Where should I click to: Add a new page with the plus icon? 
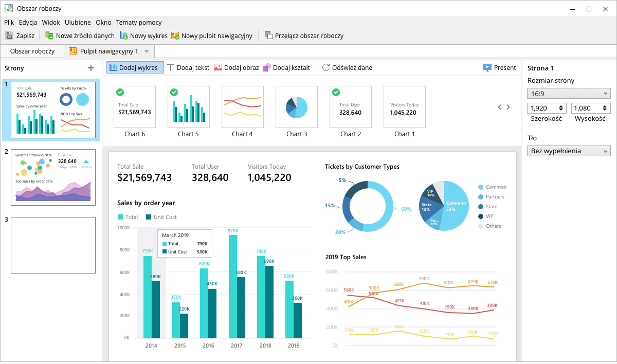91,68
